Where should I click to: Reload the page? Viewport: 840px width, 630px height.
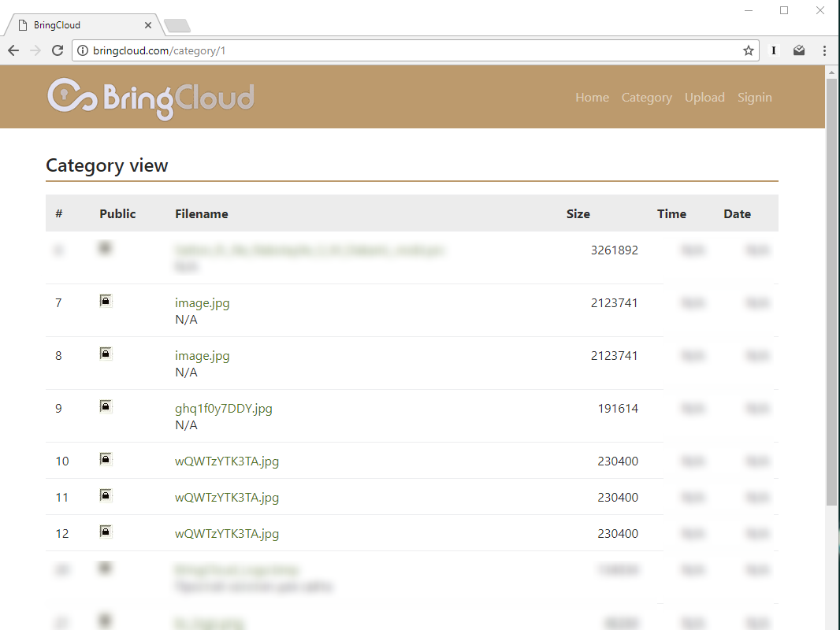(x=57, y=50)
